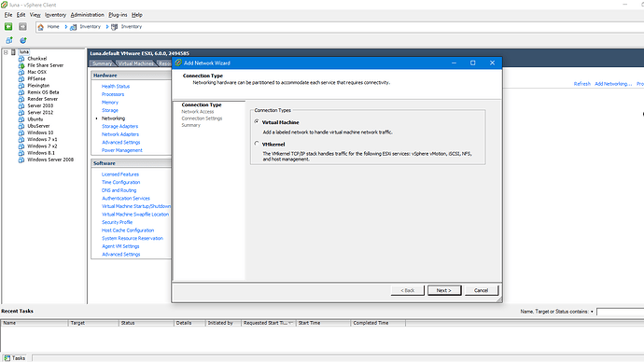This screenshot has height=362, width=644.
Task: Click the Tasks icon in status bar
Action: pyautogui.click(x=7, y=358)
